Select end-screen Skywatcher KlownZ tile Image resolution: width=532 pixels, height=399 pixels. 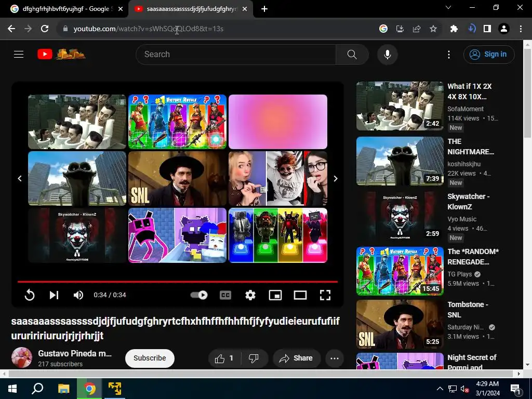[x=77, y=235]
